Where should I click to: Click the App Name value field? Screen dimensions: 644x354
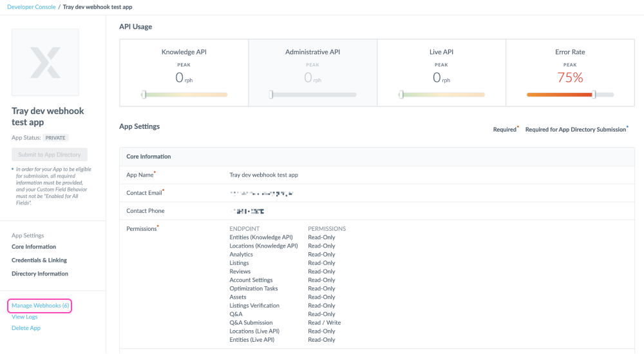[x=263, y=175]
